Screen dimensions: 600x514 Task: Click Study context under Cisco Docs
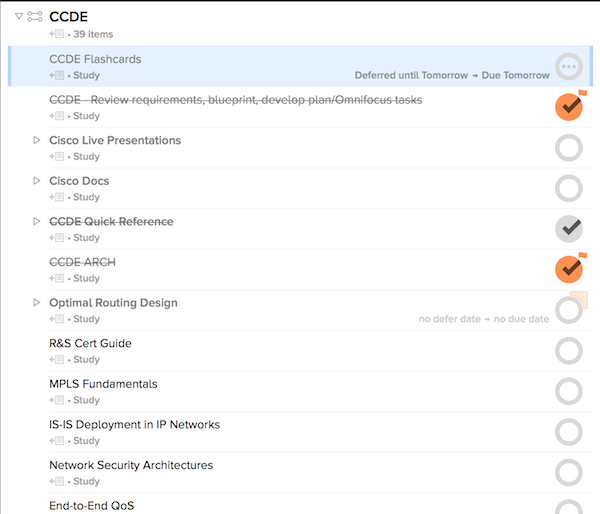[86, 197]
